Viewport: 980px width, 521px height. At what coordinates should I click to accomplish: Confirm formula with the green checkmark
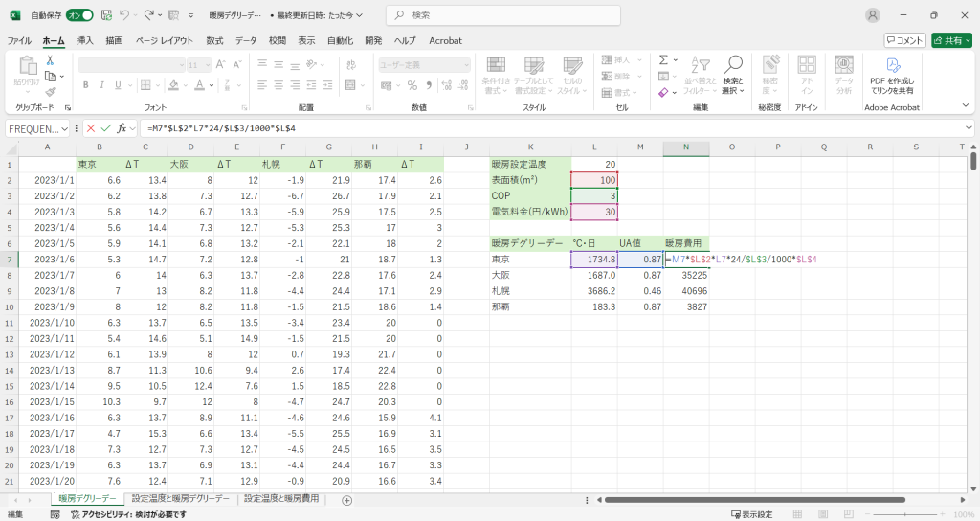pos(104,128)
